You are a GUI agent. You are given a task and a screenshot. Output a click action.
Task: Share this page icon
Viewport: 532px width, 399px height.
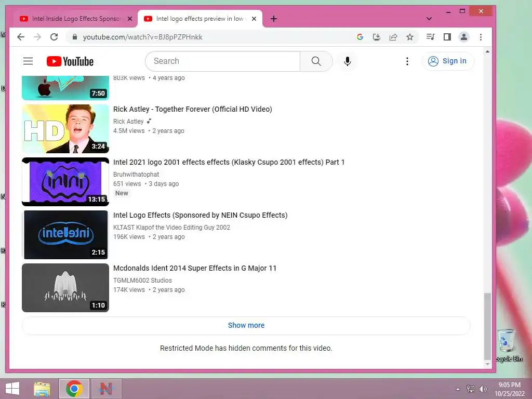coord(393,37)
